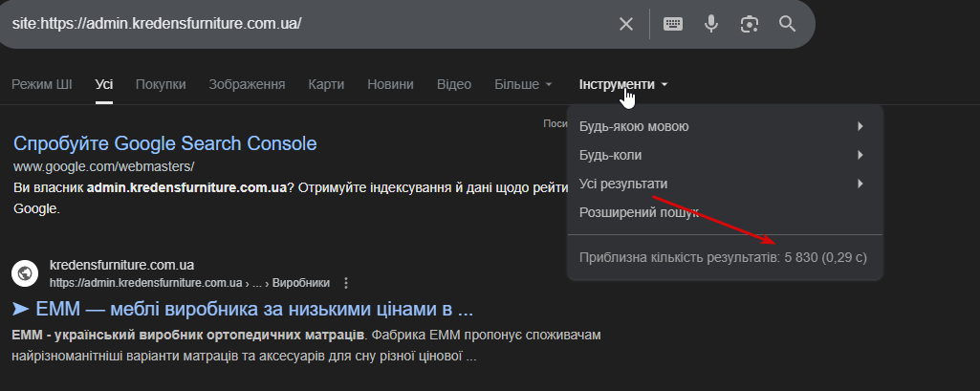Open www.google.com/webmasters/ URL text
Image resolution: width=980 pixels, height=391 pixels.
104,166
